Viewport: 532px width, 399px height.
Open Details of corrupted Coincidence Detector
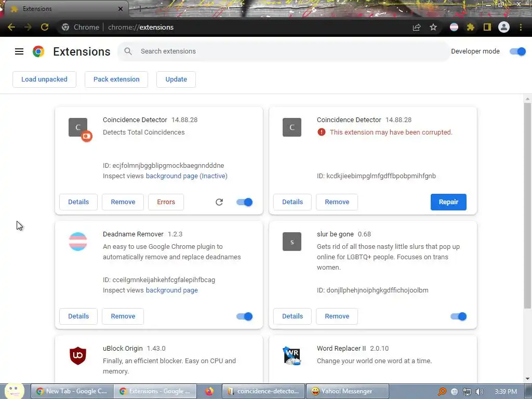point(292,202)
